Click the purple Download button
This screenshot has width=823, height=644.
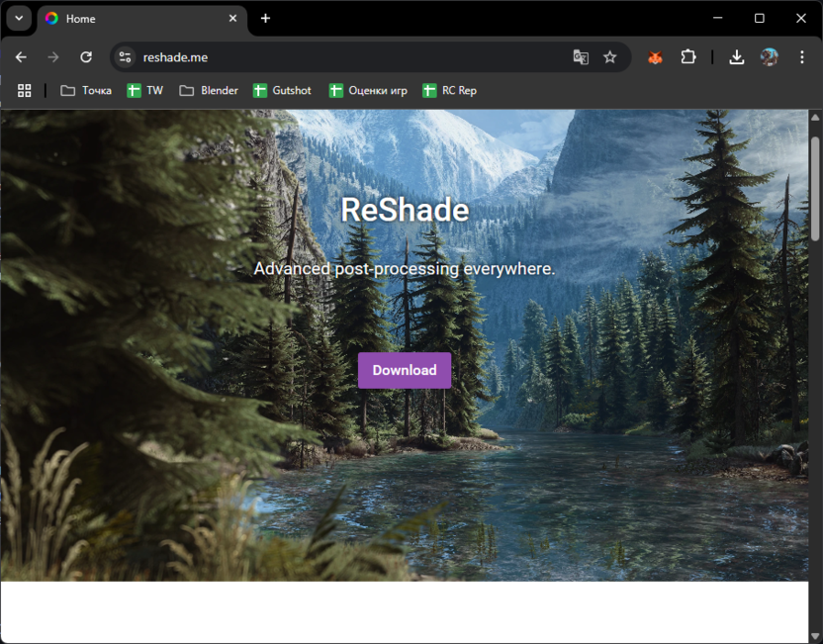pyautogui.click(x=405, y=370)
